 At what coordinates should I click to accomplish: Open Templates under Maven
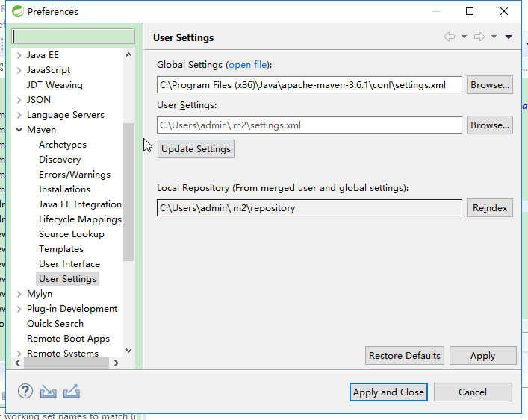(x=61, y=249)
